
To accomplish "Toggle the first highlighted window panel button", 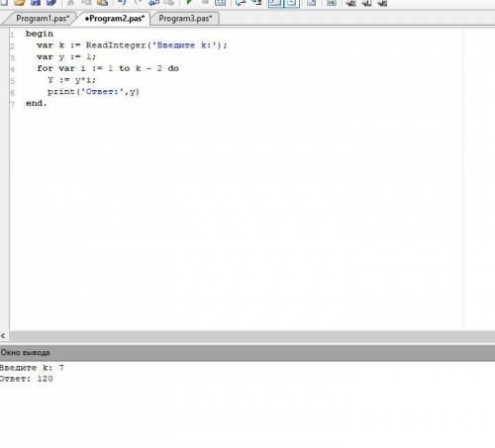I will 275,3.
